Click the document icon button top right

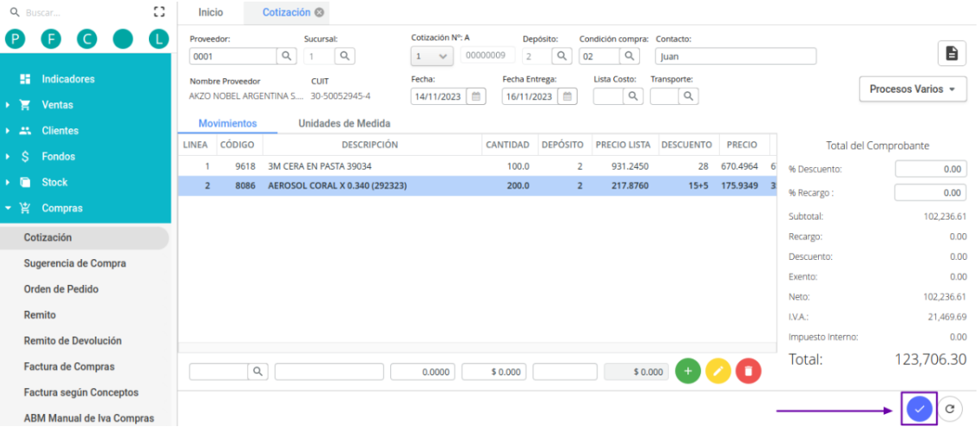click(952, 53)
